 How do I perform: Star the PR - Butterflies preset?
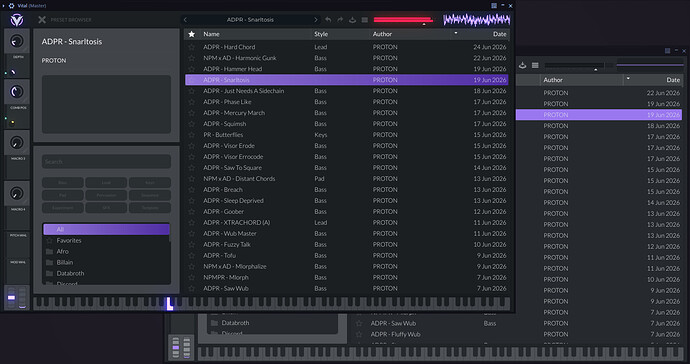(x=191, y=135)
